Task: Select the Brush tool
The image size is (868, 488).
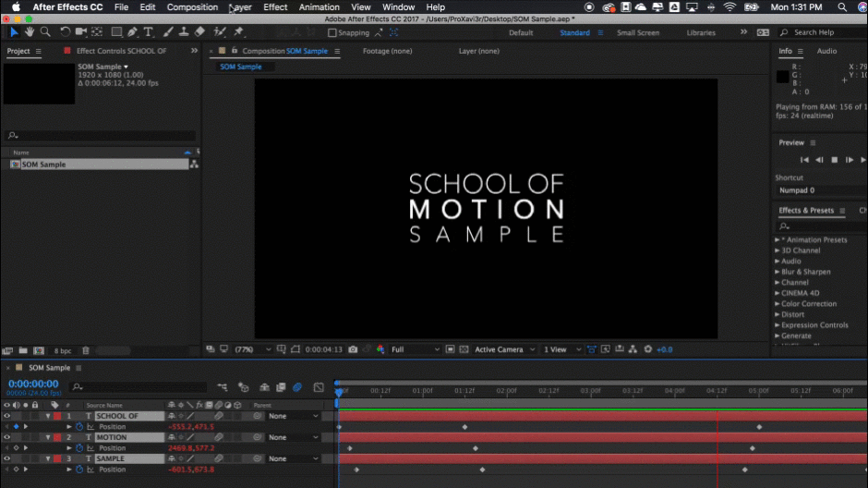Action: point(168,32)
